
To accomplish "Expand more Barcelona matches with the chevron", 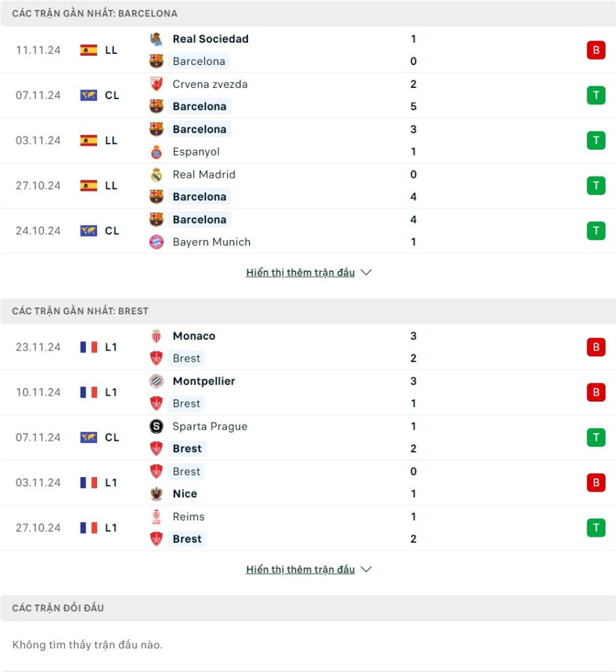I will (366, 273).
